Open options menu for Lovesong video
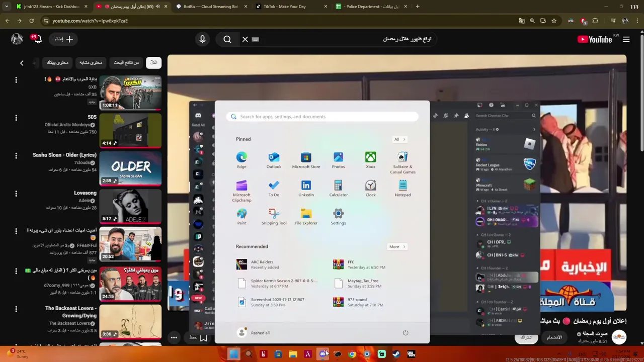Viewport: 644px width, 362px height. coord(16,194)
